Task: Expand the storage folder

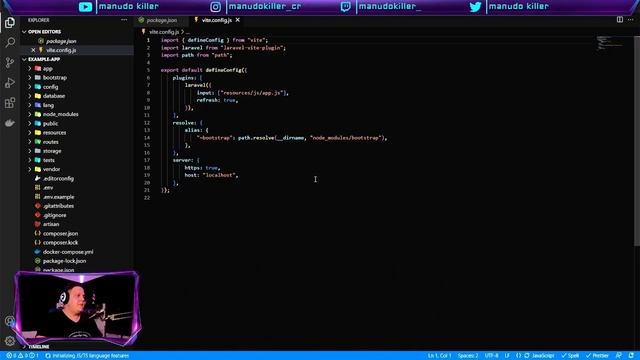Action: click(52, 151)
